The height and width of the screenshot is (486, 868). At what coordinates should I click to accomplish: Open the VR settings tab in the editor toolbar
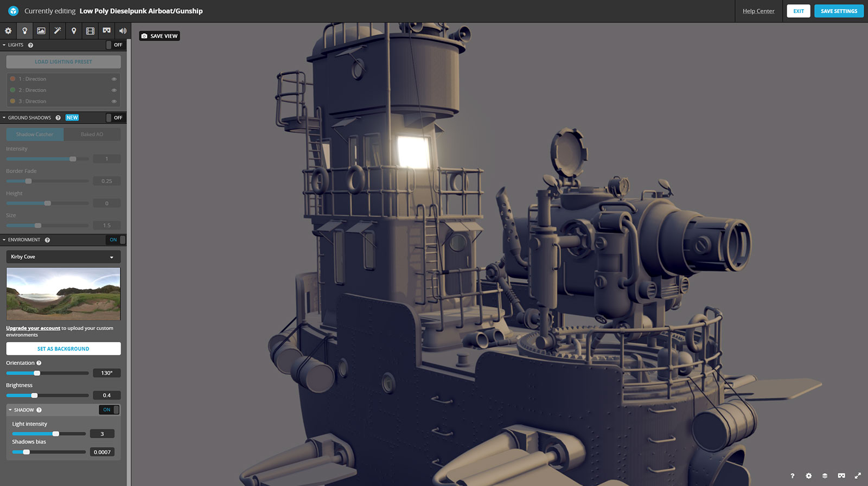(106, 31)
